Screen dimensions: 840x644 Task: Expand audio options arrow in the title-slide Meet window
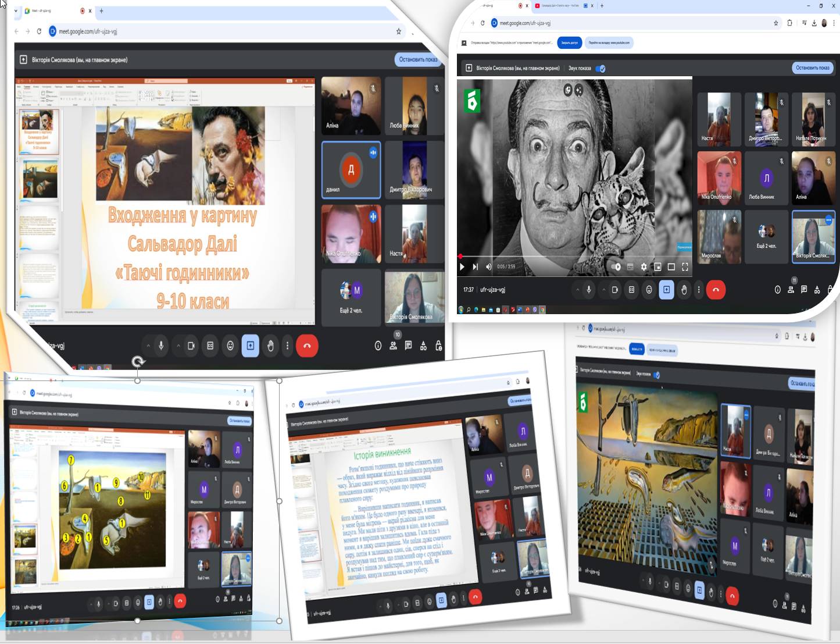148,346
